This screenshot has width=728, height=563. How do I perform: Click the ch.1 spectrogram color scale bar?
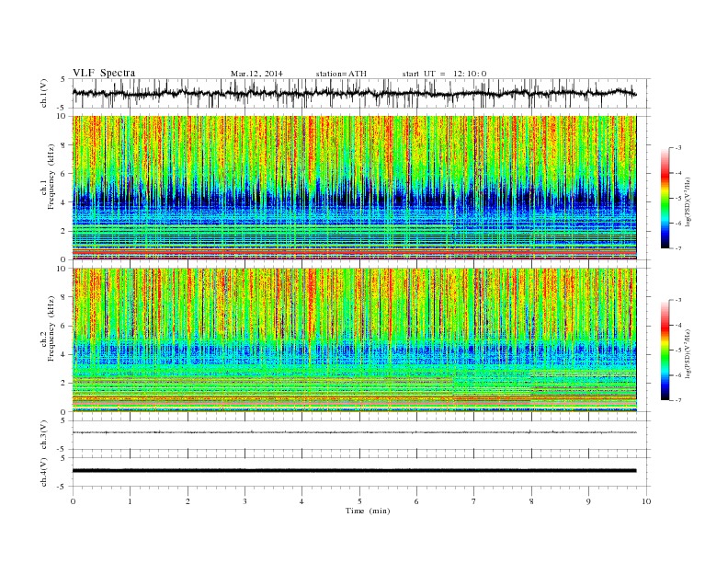[x=665, y=198]
